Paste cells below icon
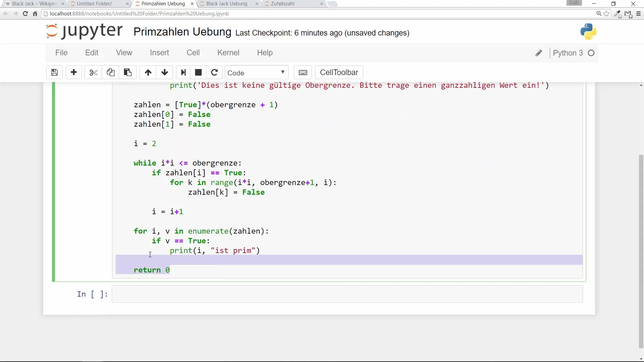This screenshot has width=644, height=362. coord(127,72)
